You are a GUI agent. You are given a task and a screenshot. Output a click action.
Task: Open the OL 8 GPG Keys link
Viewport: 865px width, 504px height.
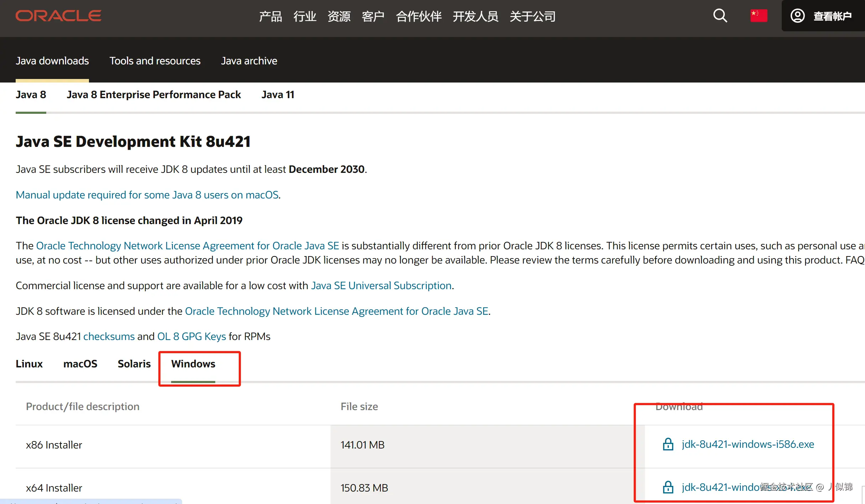pos(191,336)
